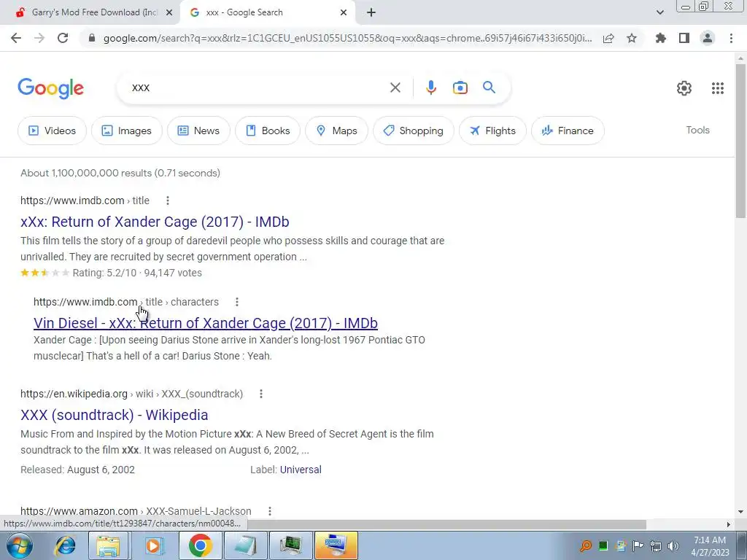Open the Google apps grid
The image size is (747, 560).
pos(718,88)
